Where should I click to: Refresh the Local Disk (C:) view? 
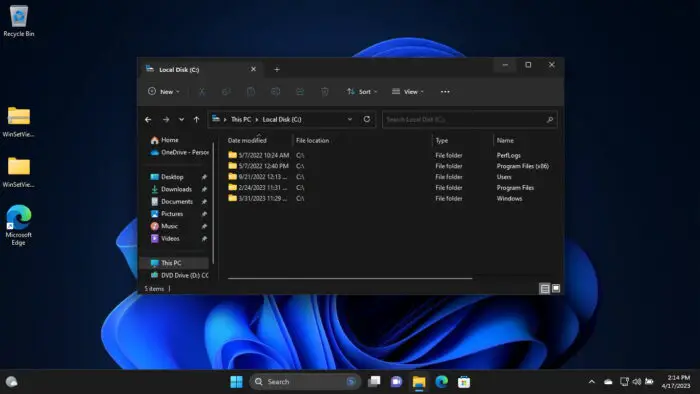pyautogui.click(x=367, y=119)
